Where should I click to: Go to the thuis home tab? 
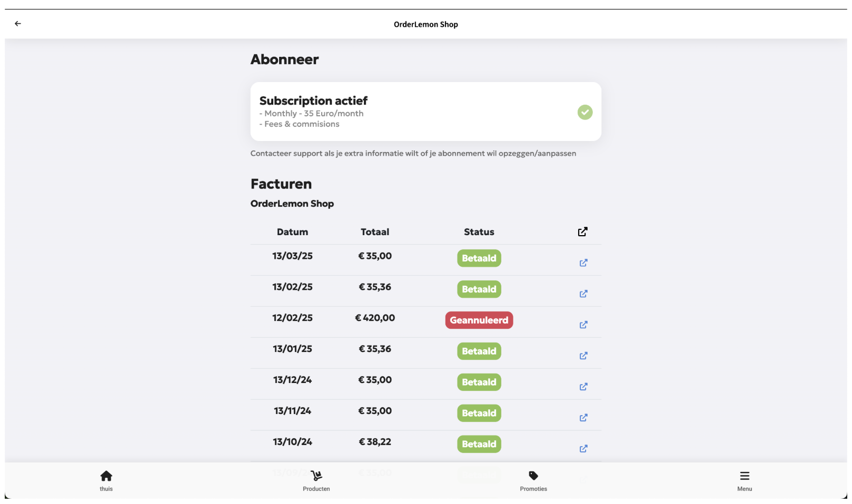pos(106,480)
